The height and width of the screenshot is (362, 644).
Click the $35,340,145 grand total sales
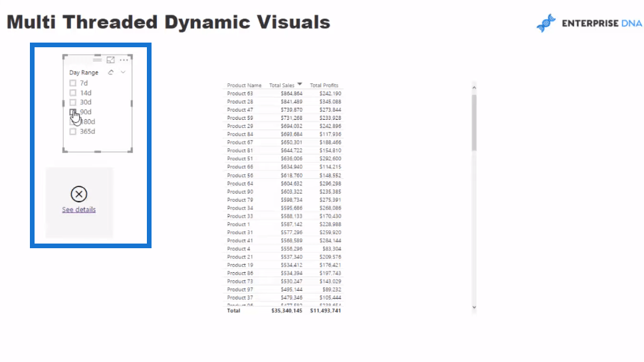pos(286,311)
